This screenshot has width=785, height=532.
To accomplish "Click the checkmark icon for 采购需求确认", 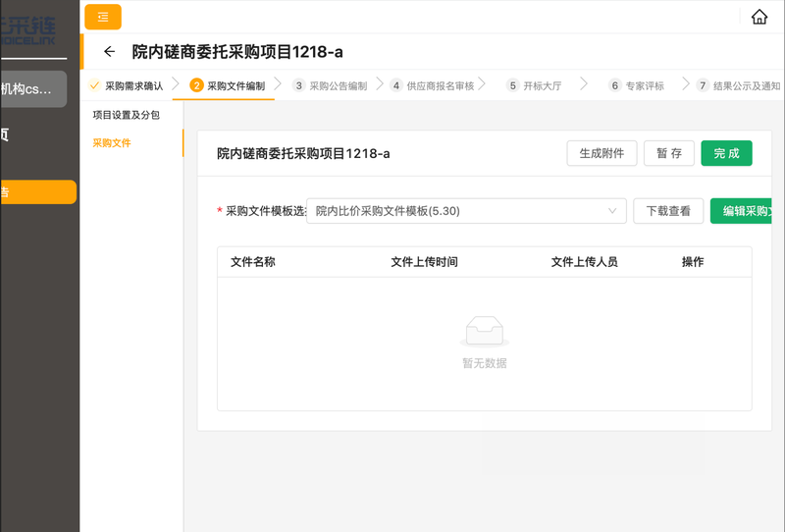I will [x=95, y=85].
